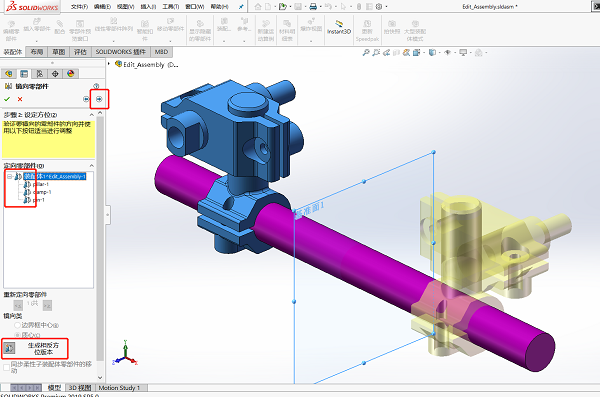
Task: Switch to the MBD ribbon tab
Action: coord(161,52)
